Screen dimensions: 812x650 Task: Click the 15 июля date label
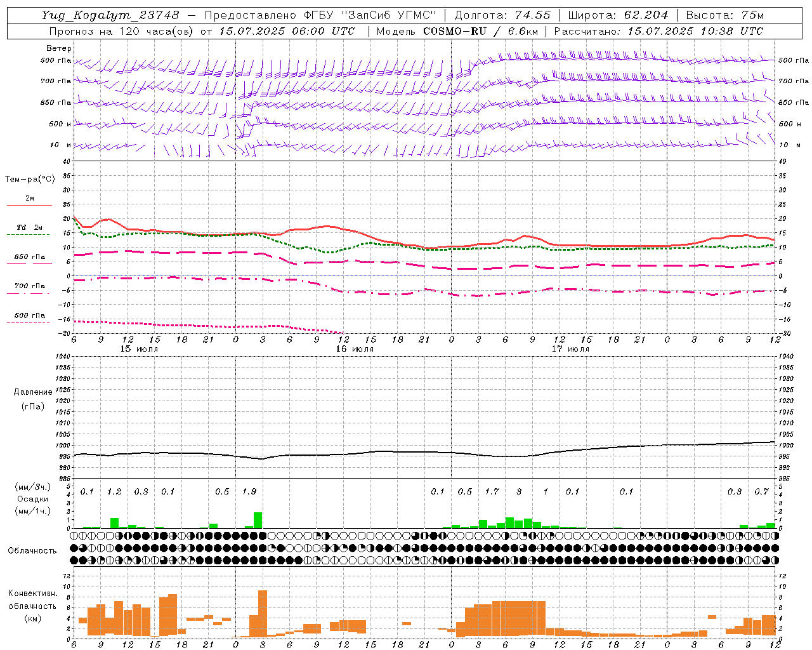(x=139, y=349)
